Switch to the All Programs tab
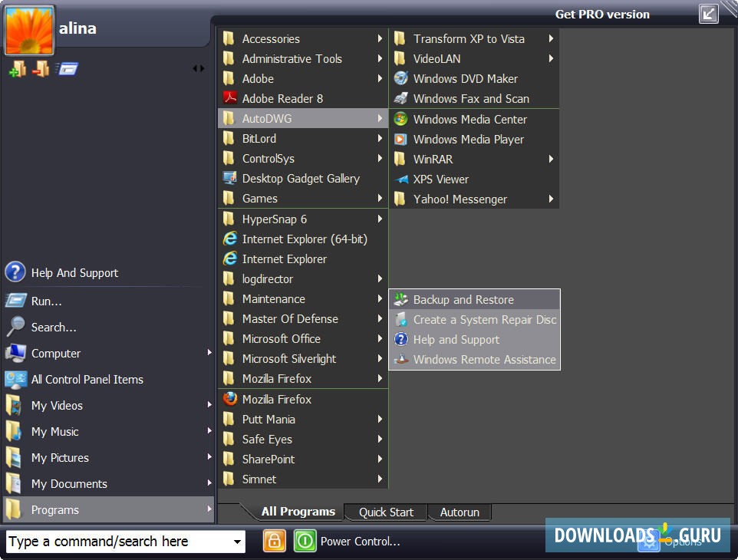The height and width of the screenshot is (560, 738). (x=298, y=512)
